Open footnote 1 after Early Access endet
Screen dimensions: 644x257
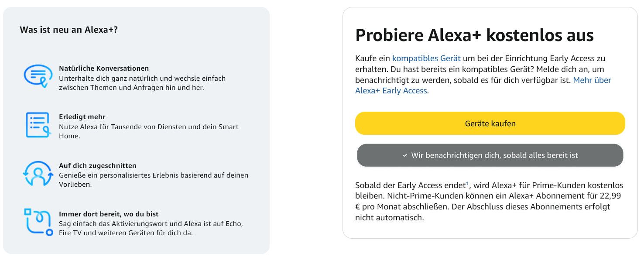pos(467,183)
